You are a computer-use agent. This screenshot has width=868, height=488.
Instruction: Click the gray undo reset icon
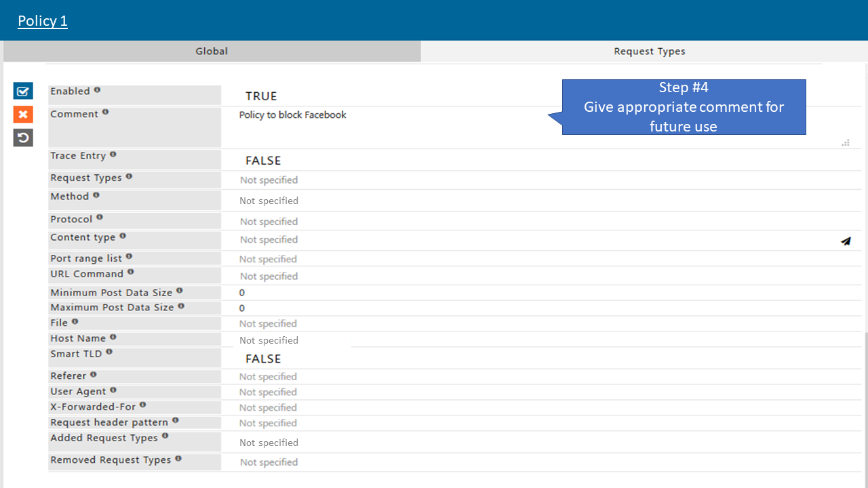(23, 138)
